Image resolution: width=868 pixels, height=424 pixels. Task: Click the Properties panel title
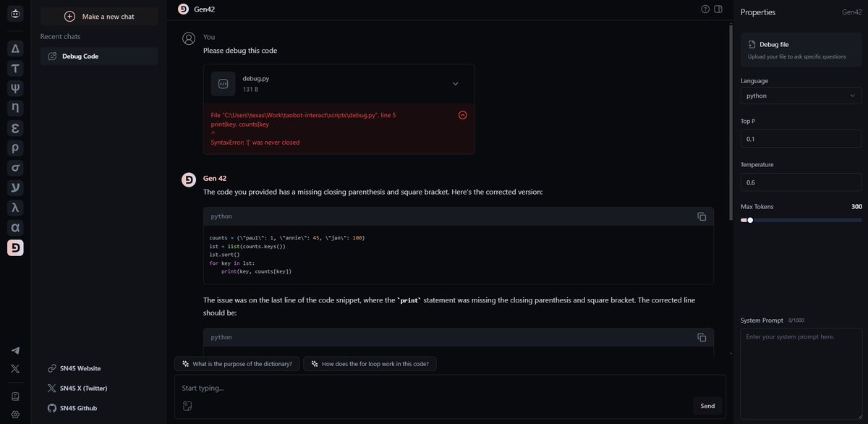[x=758, y=12]
